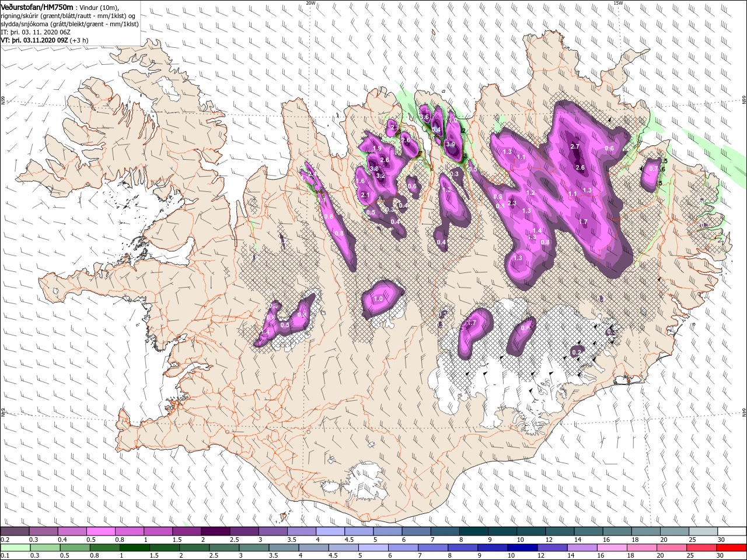The height and width of the screenshot is (560, 747).
Task: Click the 0.4 label in the top legend row
Action: (x=62, y=540)
